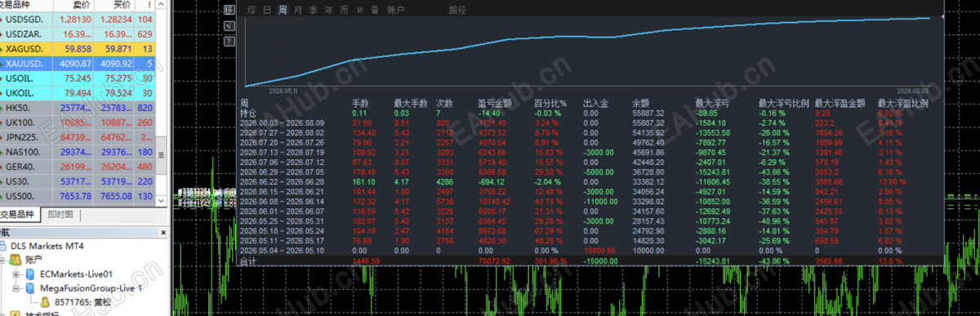Click total profit value 70872.92
Screen dimensions: 980x316
click(x=495, y=260)
